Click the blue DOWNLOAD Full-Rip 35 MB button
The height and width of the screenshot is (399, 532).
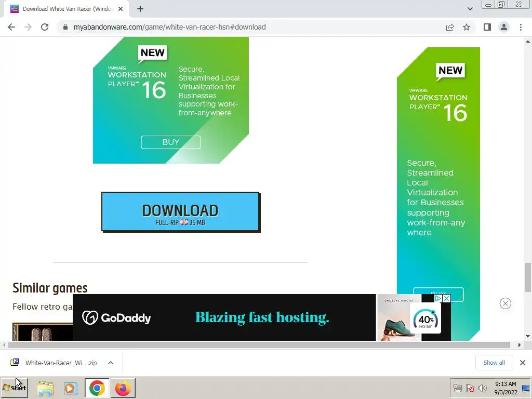tap(180, 212)
